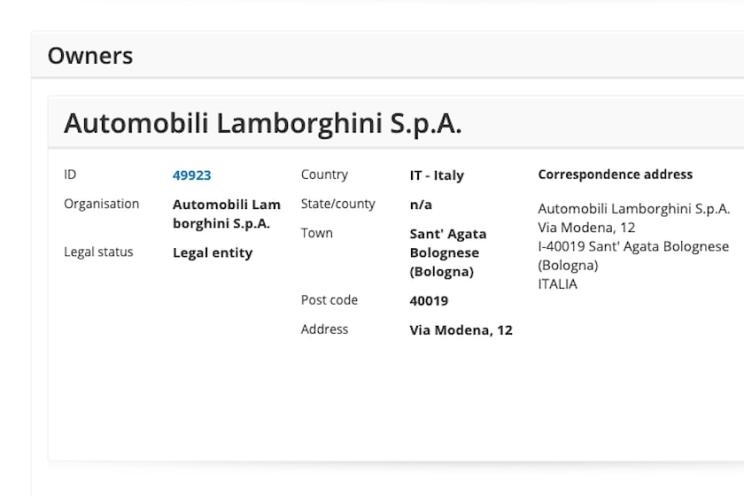This screenshot has height=496, width=744.
Task: Click the State/county field label
Action: click(338, 204)
